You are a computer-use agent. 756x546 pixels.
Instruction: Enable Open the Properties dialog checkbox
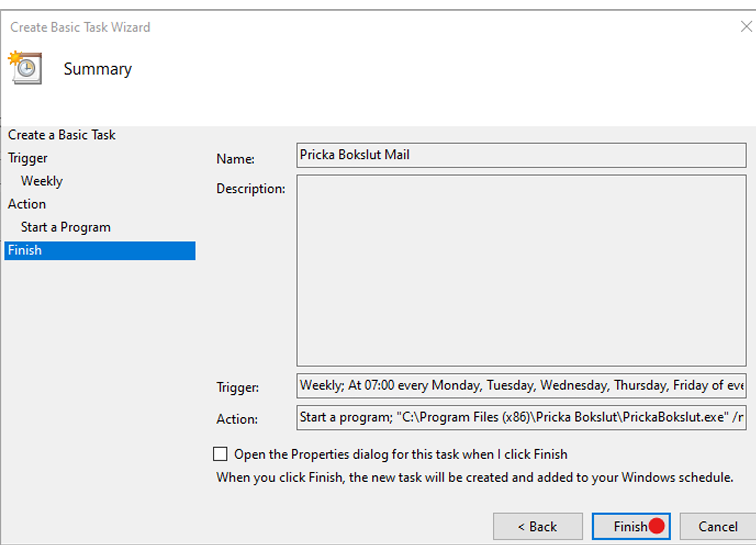pyautogui.click(x=220, y=454)
